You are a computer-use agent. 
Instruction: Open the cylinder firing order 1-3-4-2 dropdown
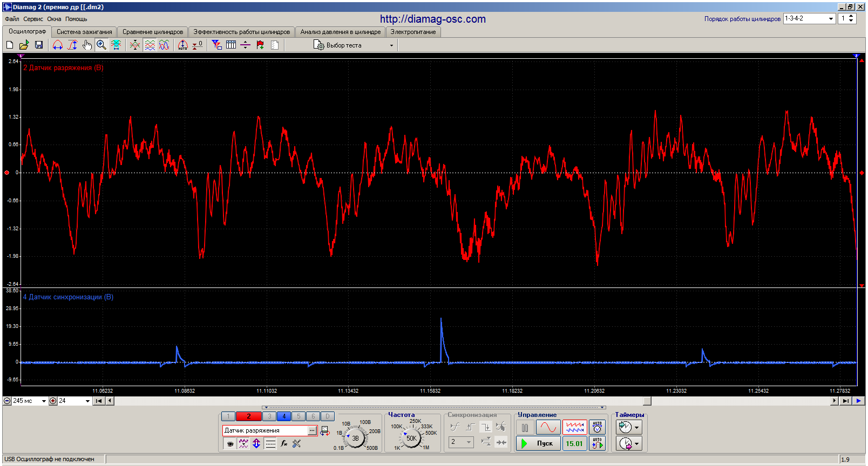pos(809,18)
